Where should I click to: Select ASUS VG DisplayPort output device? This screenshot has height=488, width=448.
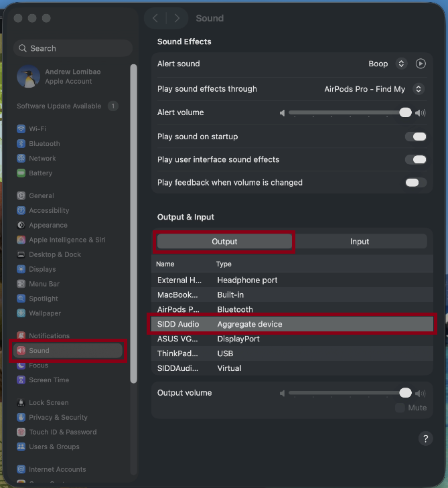click(293, 339)
